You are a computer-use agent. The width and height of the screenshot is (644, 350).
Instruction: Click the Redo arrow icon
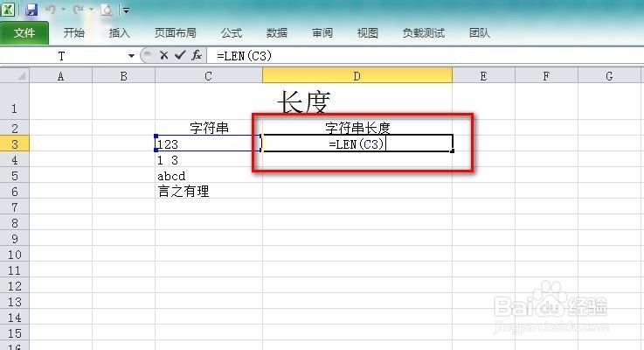(x=78, y=9)
